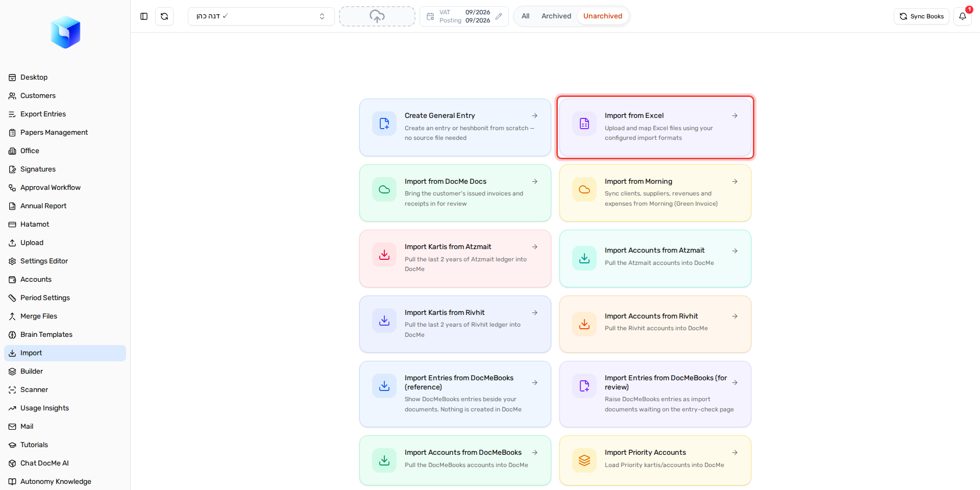Click the VAT period 09/2026 text
The image size is (980, 490).
(x=478, y=12)
